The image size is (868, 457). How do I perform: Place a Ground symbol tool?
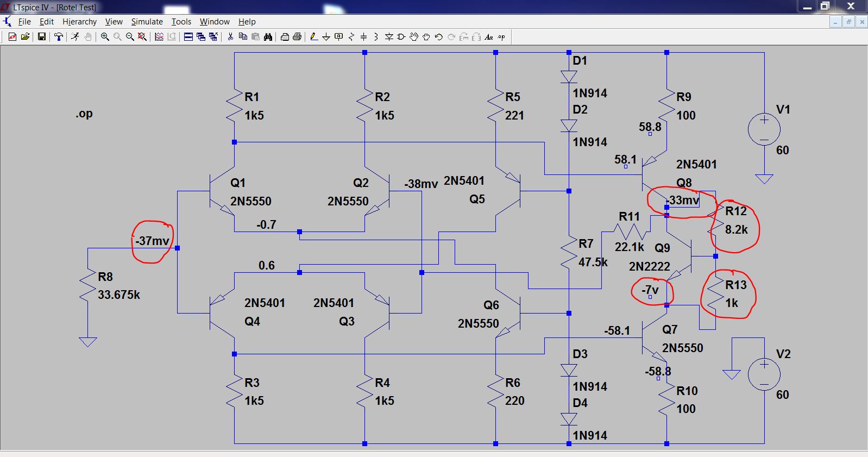click(326, 37)
